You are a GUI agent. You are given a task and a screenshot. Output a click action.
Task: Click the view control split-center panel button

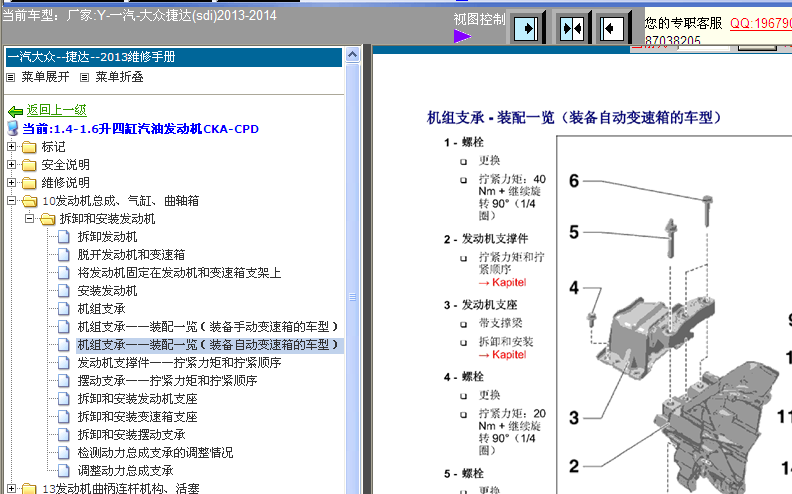point(572,29)
